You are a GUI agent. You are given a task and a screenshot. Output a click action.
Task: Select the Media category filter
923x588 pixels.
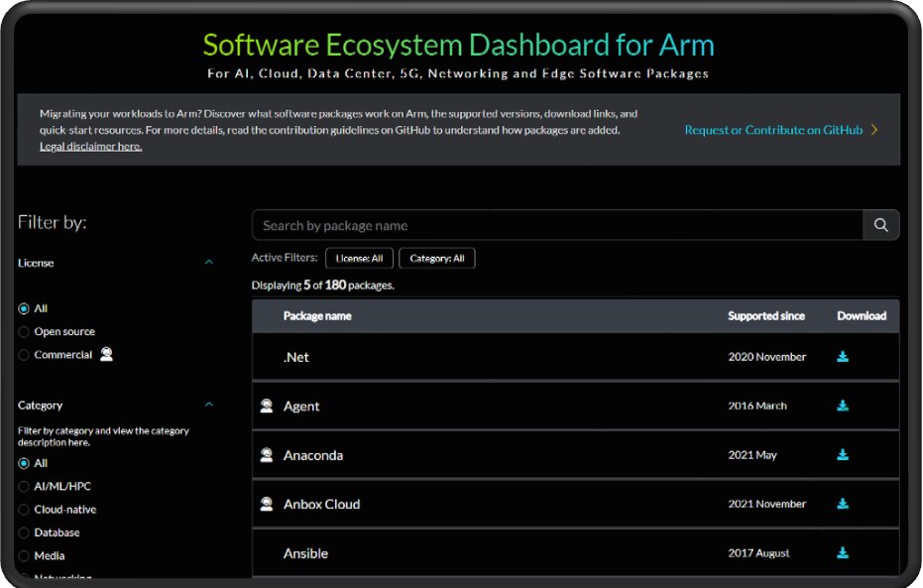24,555
